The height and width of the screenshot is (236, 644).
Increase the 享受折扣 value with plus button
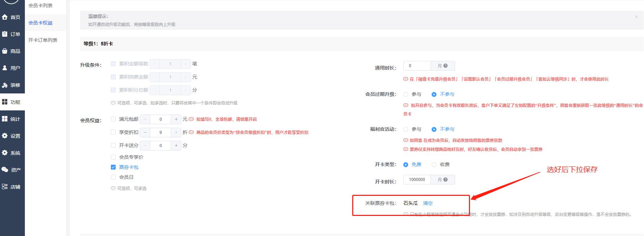click(176, 132)
